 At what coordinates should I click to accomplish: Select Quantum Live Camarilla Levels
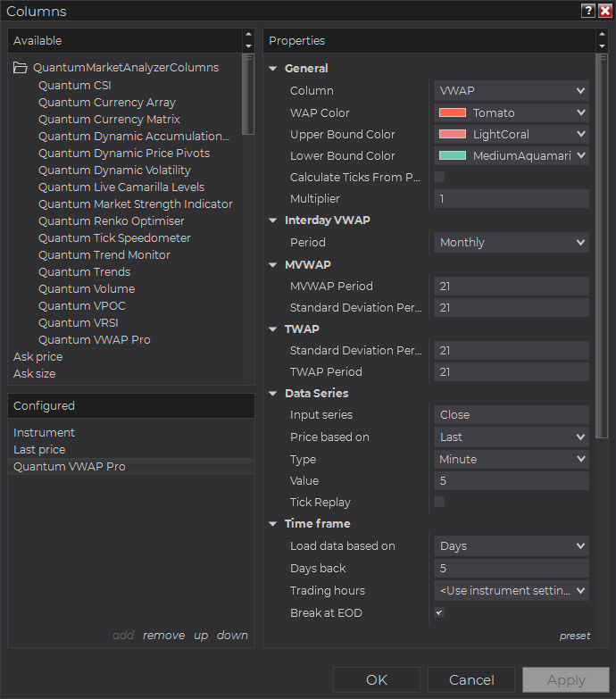(x=121, y=187)
